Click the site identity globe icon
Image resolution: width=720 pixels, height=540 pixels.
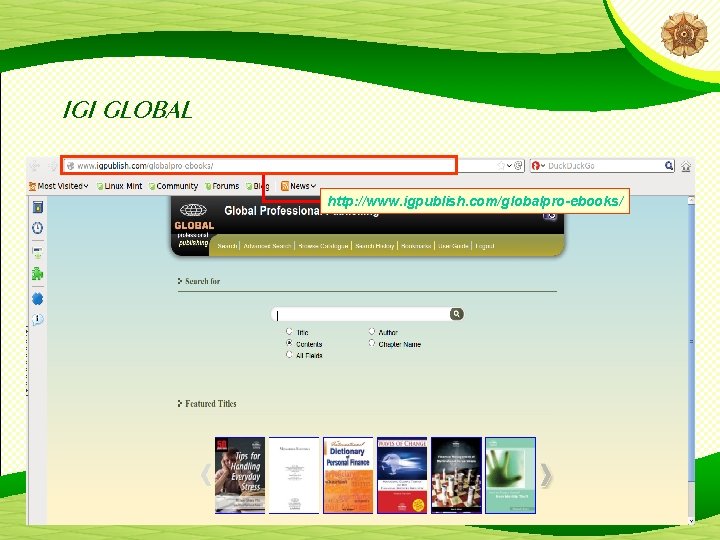click(x=70, y=166)
